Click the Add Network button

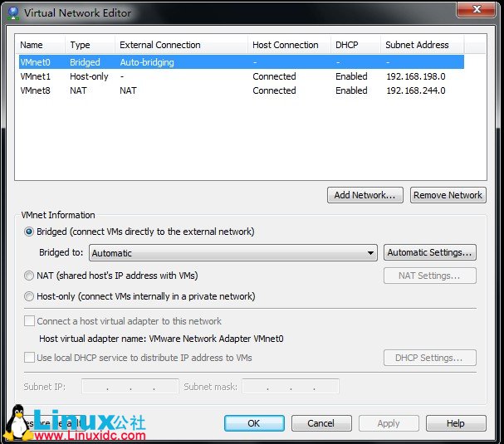pos(365,195)
